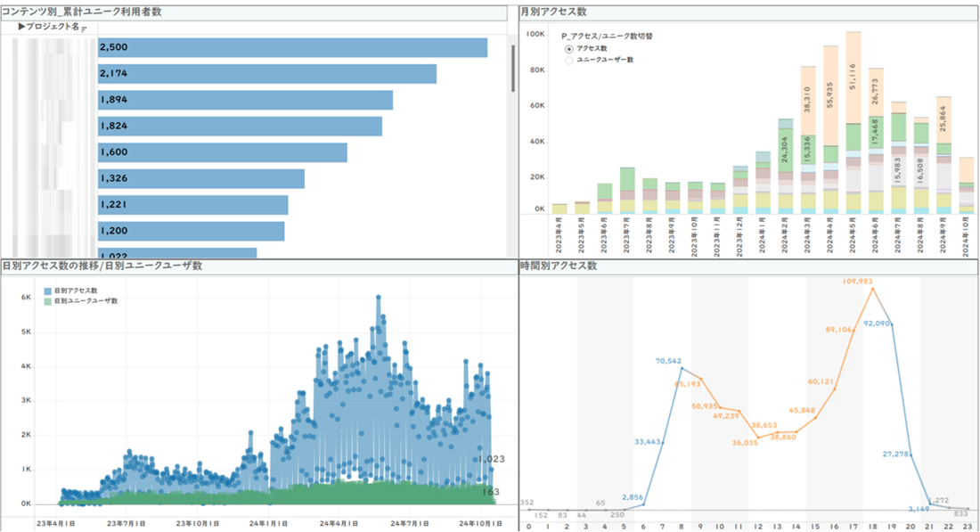Click the 109,983 peak point on hourly chart
The image size is (980, 532).
tap(872, 289)
